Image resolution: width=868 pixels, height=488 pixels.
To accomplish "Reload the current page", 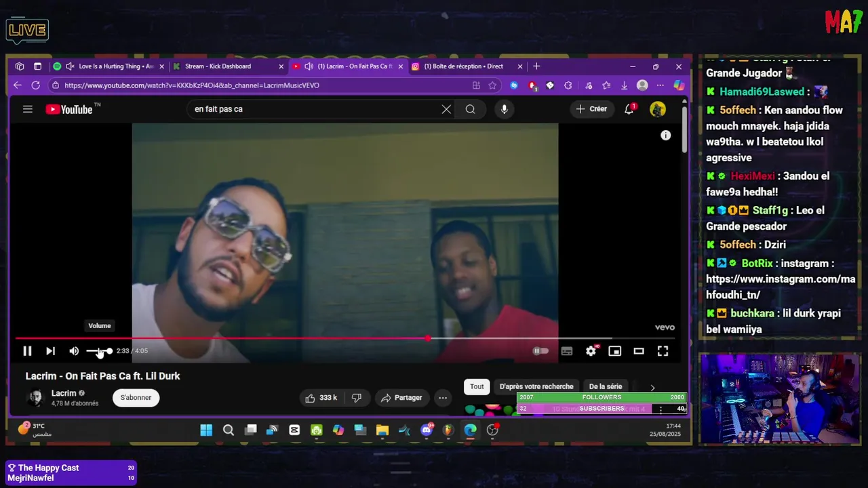I will [35, 85].
